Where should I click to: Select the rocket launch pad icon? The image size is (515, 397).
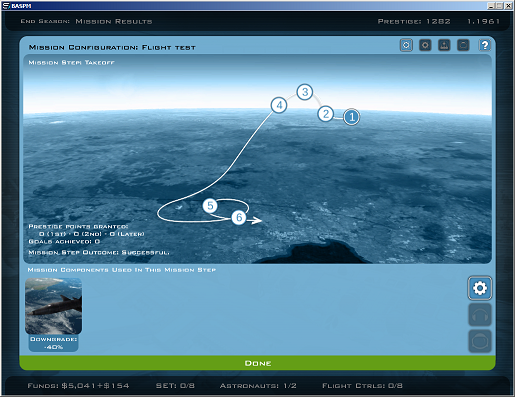click(444, 45)
